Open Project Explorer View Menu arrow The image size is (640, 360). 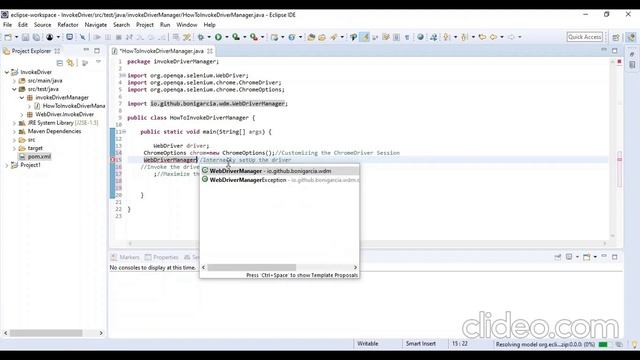coord(98,62)
